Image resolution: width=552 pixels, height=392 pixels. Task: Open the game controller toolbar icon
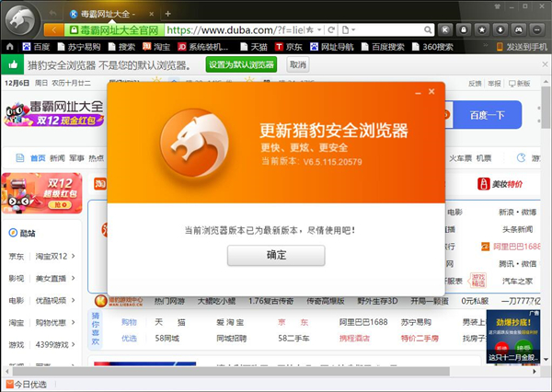tap(518, 30)
